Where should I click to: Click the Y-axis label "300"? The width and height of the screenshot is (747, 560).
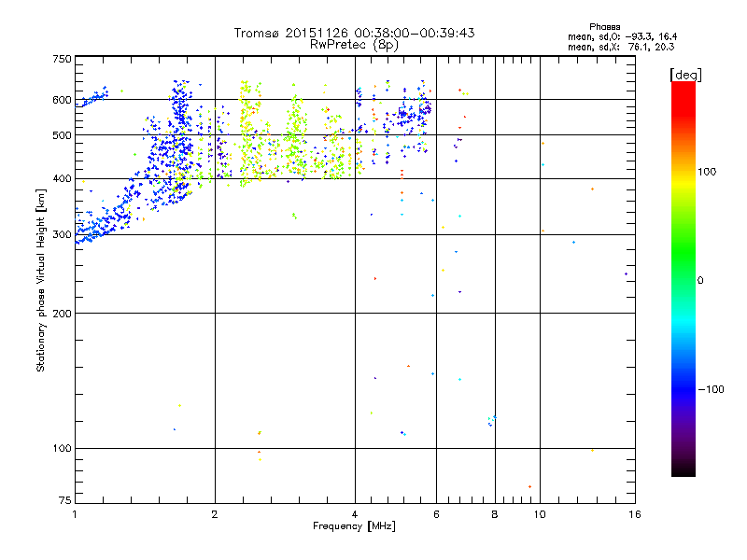tap(62, 234)
